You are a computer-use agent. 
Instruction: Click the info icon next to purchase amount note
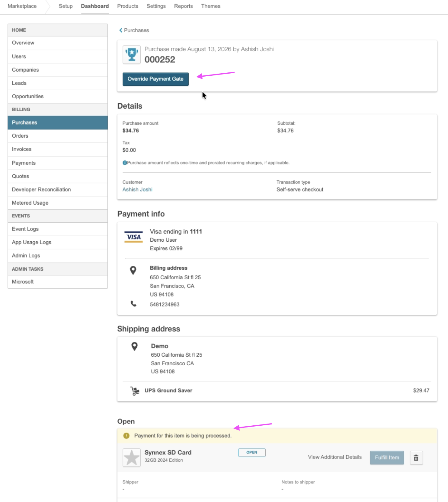pyautogui.click(x=125, y=163)
